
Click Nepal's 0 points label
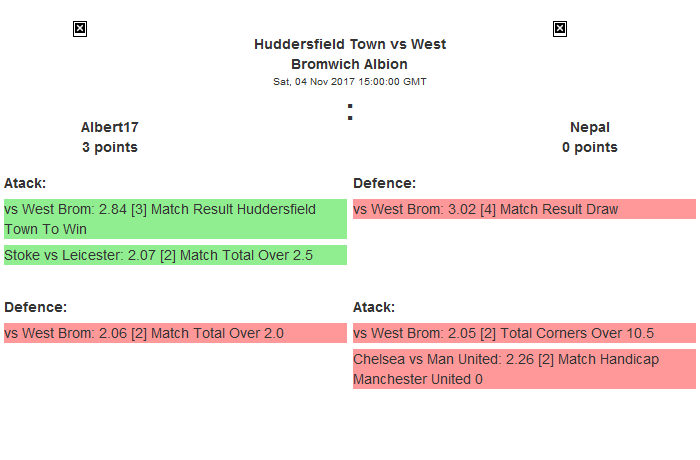click(589, 147)
